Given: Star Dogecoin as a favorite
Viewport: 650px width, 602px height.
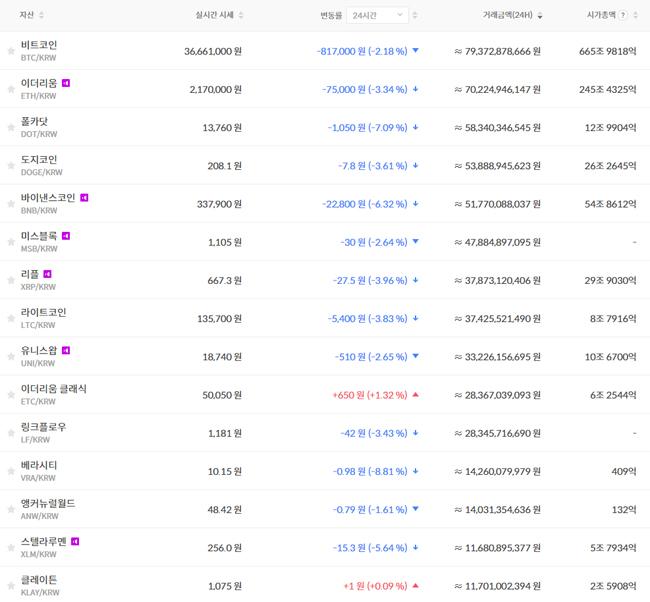Looking at the screenshot, I should coord(11,165).
